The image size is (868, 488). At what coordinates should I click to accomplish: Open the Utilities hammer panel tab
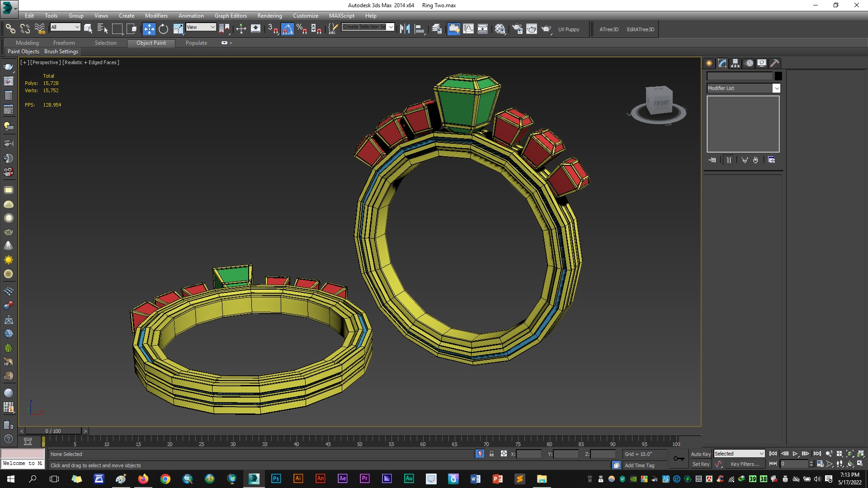tap(774, 63)
